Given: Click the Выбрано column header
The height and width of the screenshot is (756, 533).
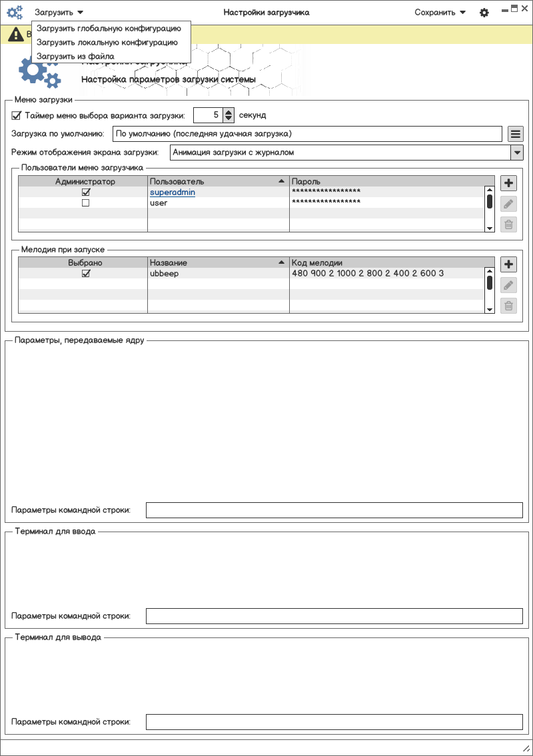Looking at the screenshot, I should point(83,262).
